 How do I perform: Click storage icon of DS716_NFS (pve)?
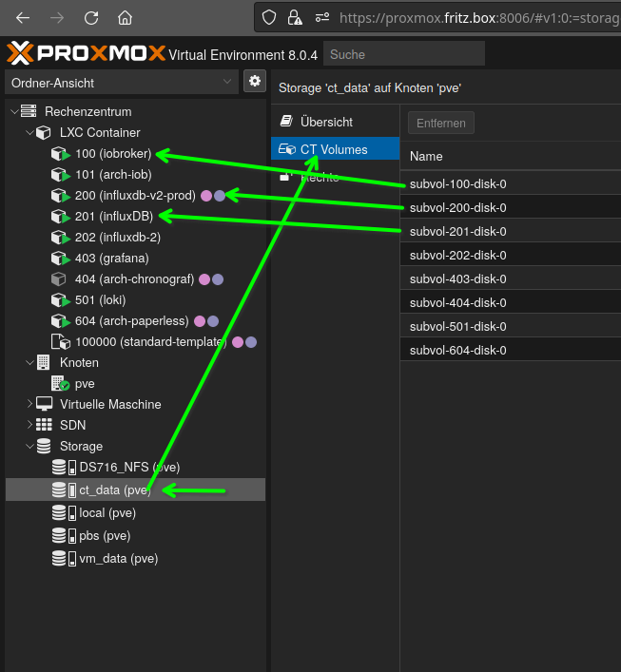[x=64, y=467]
